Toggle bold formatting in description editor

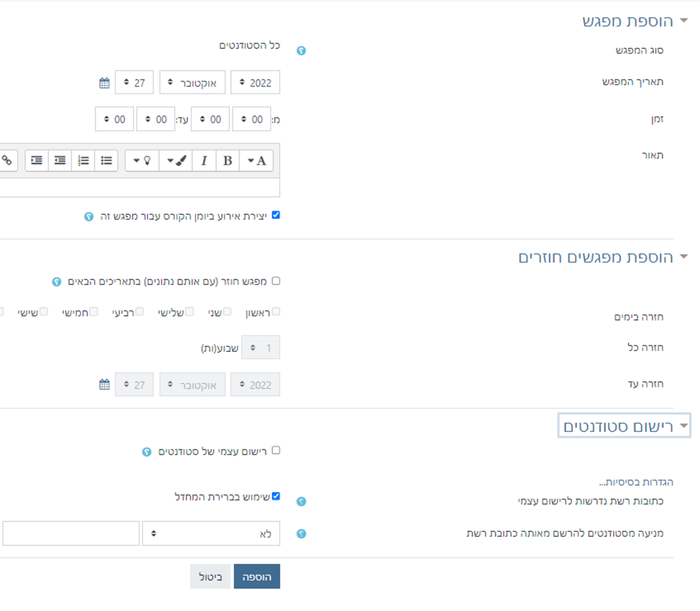pyautogui.click(x=227, y=161)
